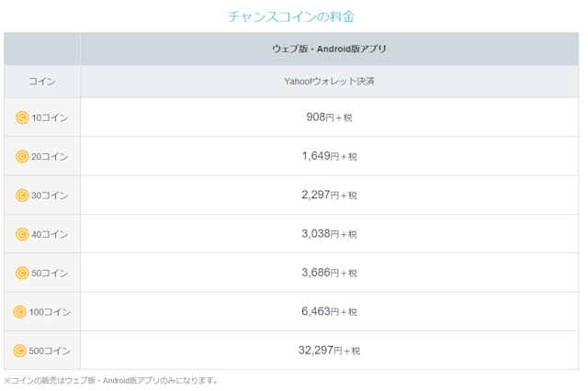Click the Yahoo!ウォレット決済 subheader cell
The width and height of the screenshot is (588, 391).
click(x=329, y=81)
